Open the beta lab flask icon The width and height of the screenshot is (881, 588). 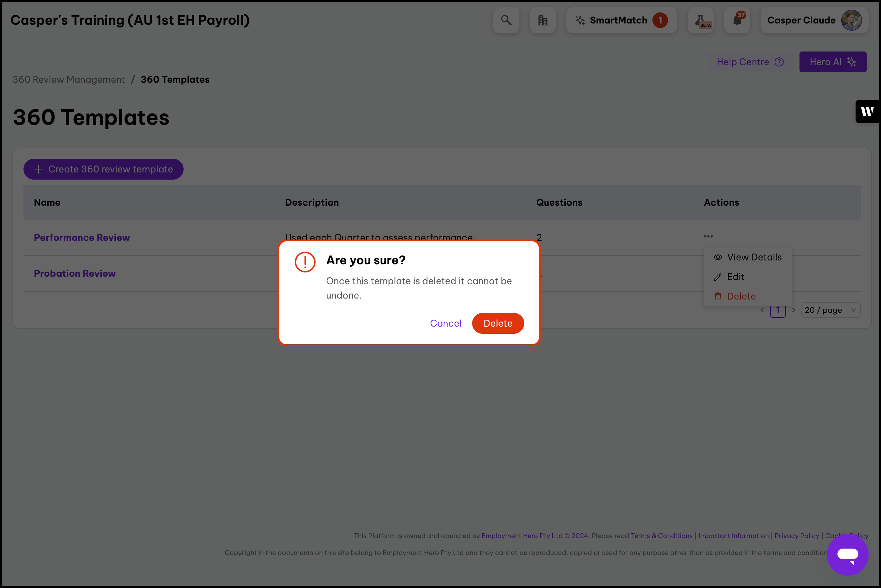(x=700, y=20)
